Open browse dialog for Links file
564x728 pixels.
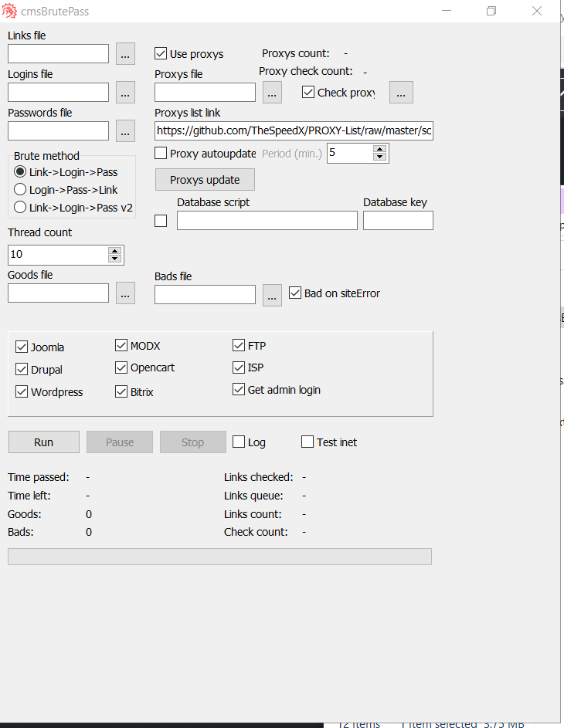(x=125, y=54)
